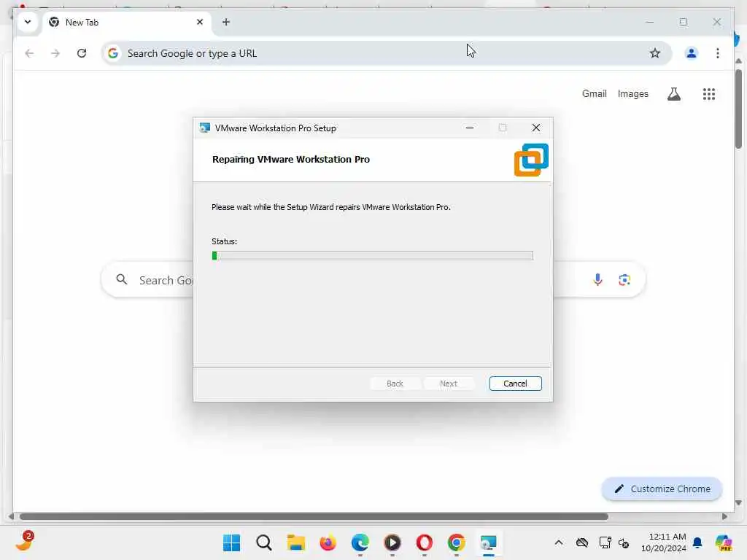
Task: Start voice search with microphone icon
Action: 597,279
